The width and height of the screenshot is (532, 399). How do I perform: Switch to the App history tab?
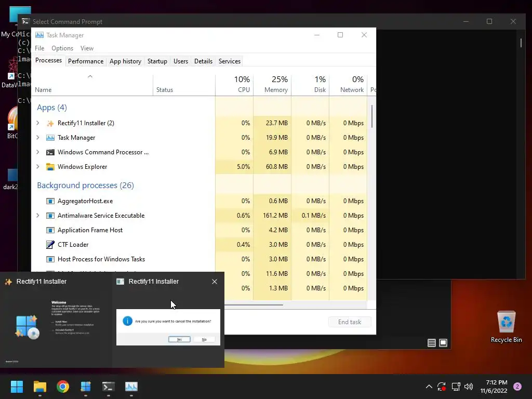[x=125, y=61]
